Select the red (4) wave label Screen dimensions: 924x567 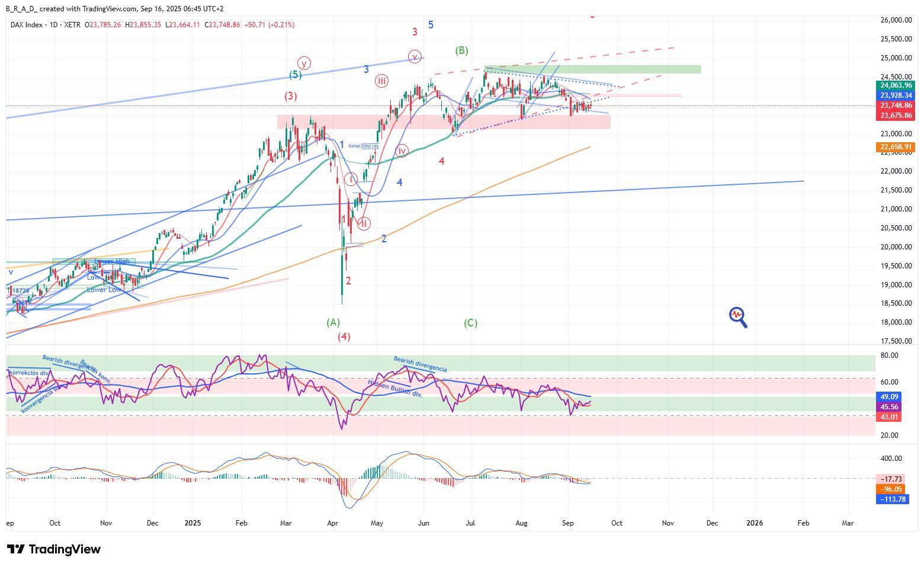(344, 337)
